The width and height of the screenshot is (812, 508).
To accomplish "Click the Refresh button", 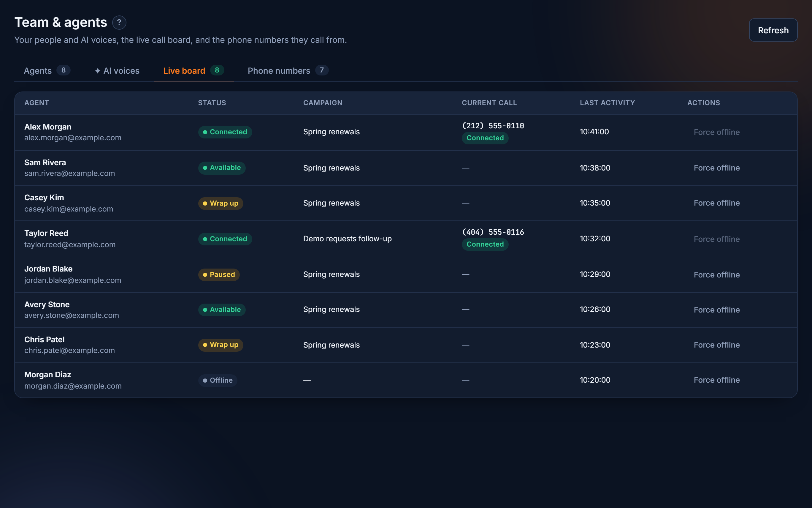I will [773, 30].
